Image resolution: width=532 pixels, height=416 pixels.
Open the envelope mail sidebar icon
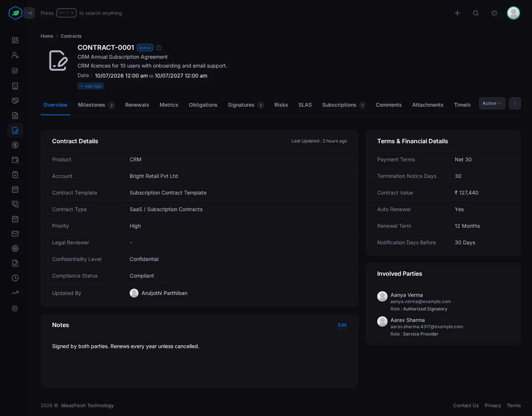tap(15, 234)
